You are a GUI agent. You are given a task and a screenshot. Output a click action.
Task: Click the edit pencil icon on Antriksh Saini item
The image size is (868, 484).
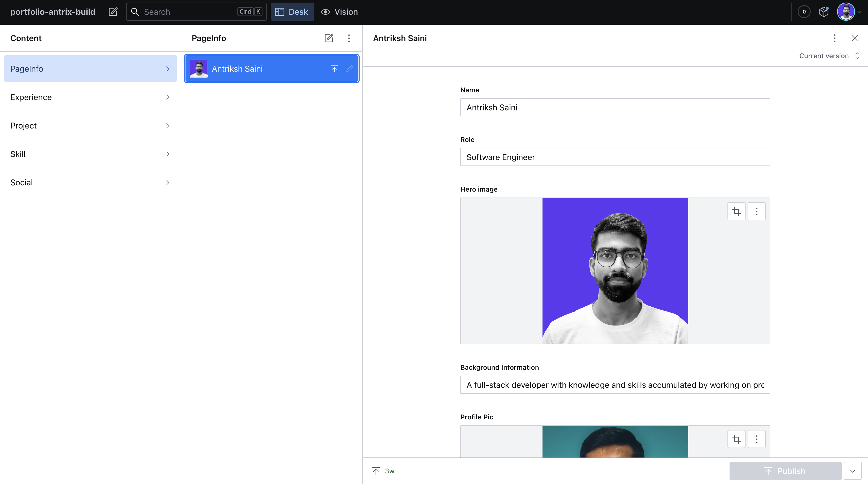[350, 69]
